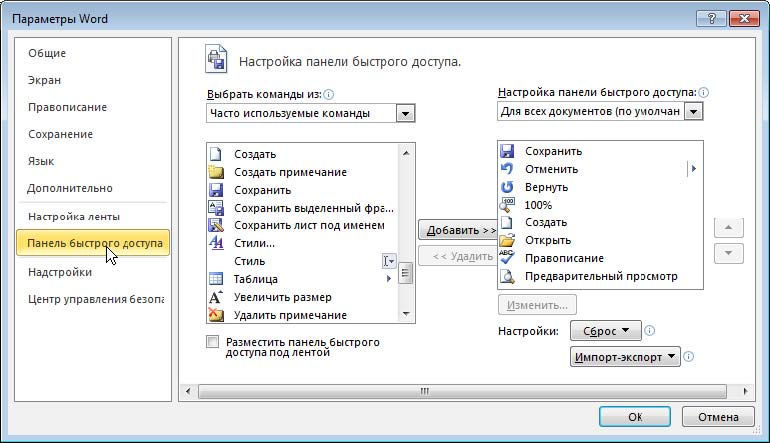Click the info icon next to Импорт-экспорт

tap(688, 357)
